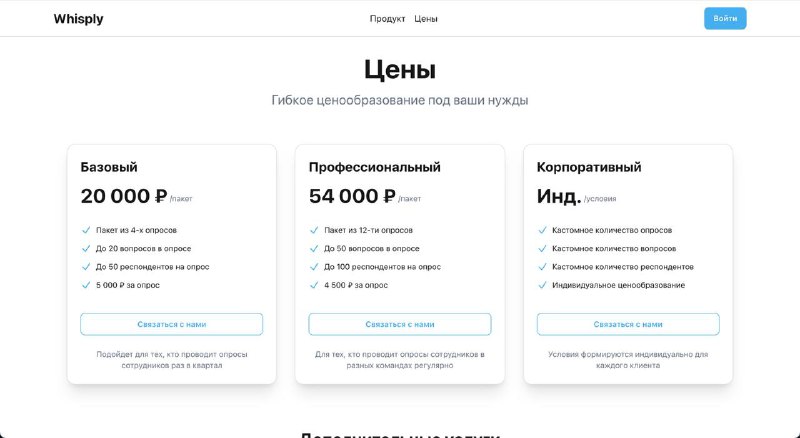The image size is (800, 438).
Task: Click checkmark beside Пакет из 12-ти опросов
Action: pyautogui.click(x=314, y=230)
